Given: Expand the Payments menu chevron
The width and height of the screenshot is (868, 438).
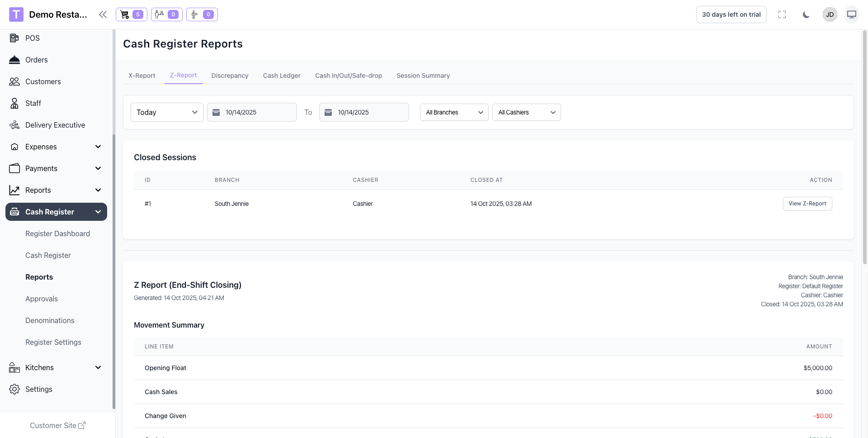Looking at the screenshot, I should pyautogui.click(x=98, y=168).
